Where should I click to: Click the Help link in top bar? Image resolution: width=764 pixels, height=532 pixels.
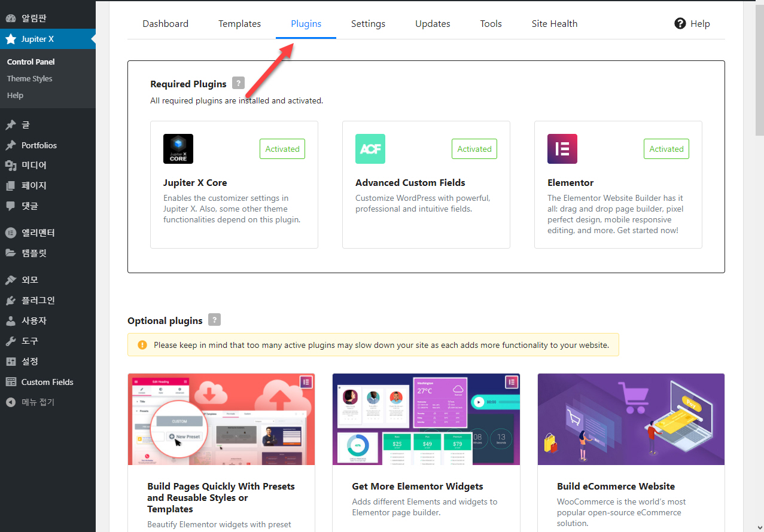(700, 24)
